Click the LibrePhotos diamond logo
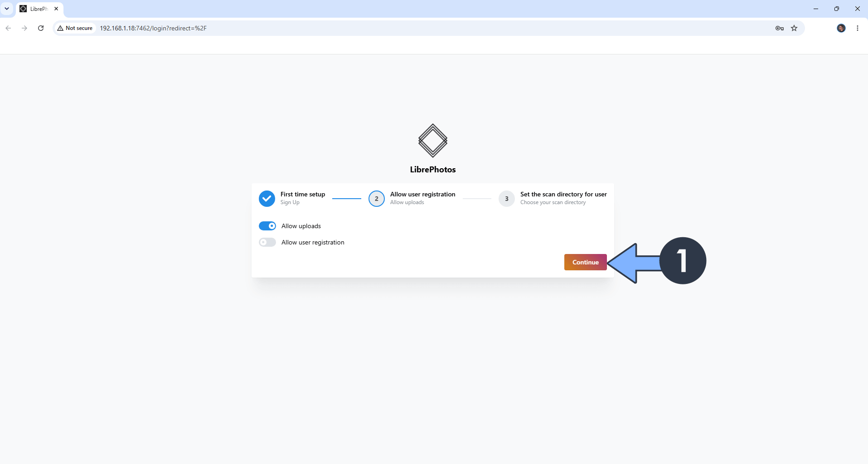868x464 pixels. coord(433,141)
